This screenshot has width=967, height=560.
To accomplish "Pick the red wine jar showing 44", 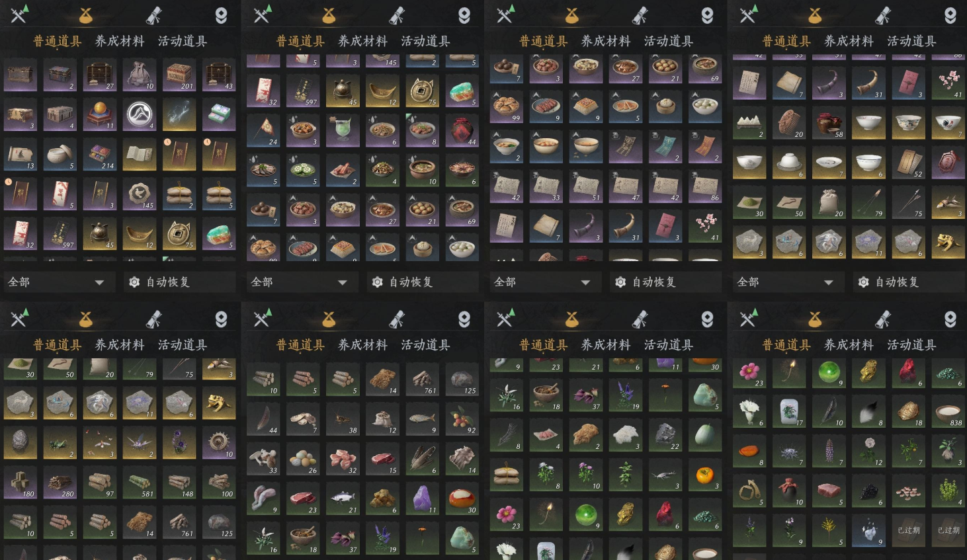I will [462, 130].
